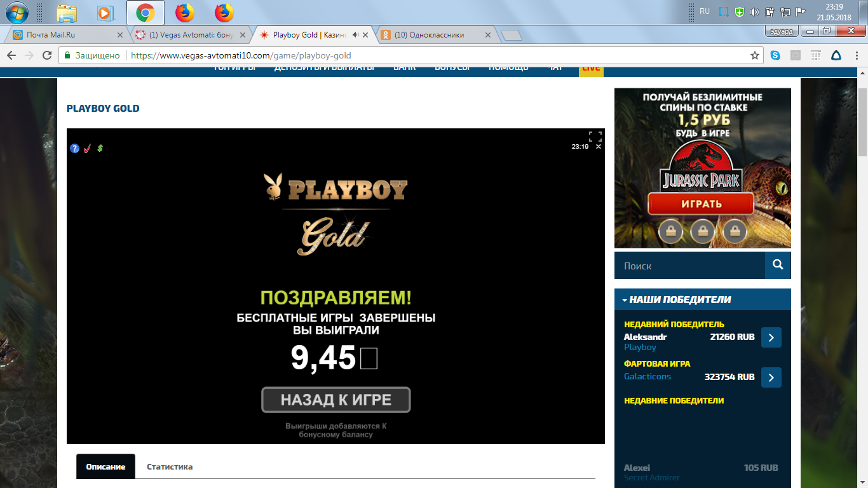This screenshot has height=488, width=868.
Task: Reload the current page
Action: [x=46, y=55]
